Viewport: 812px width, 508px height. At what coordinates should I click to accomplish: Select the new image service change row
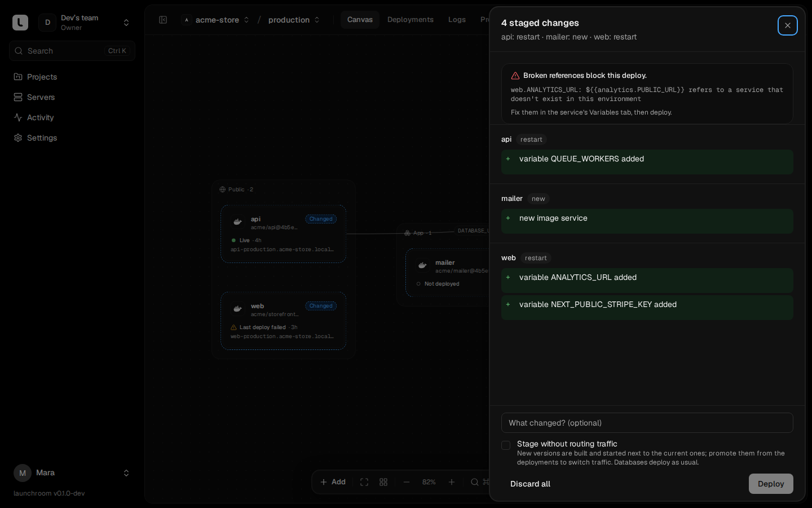(647, 221)
